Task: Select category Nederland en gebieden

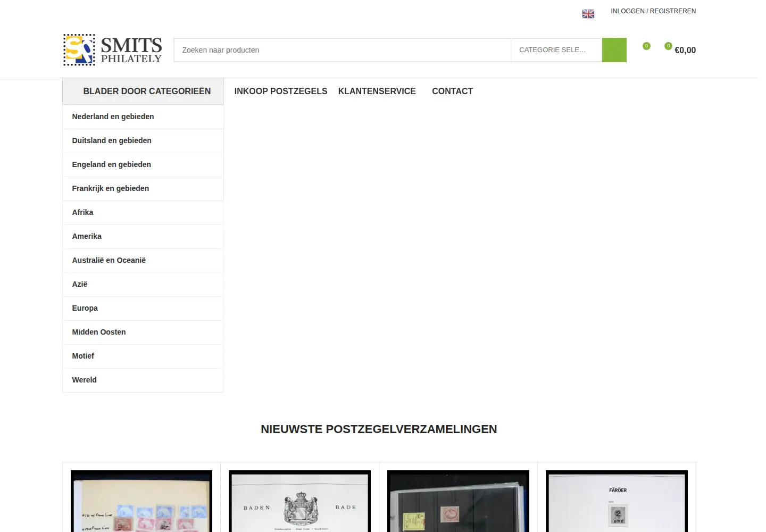Action: (x=143, y=117)
